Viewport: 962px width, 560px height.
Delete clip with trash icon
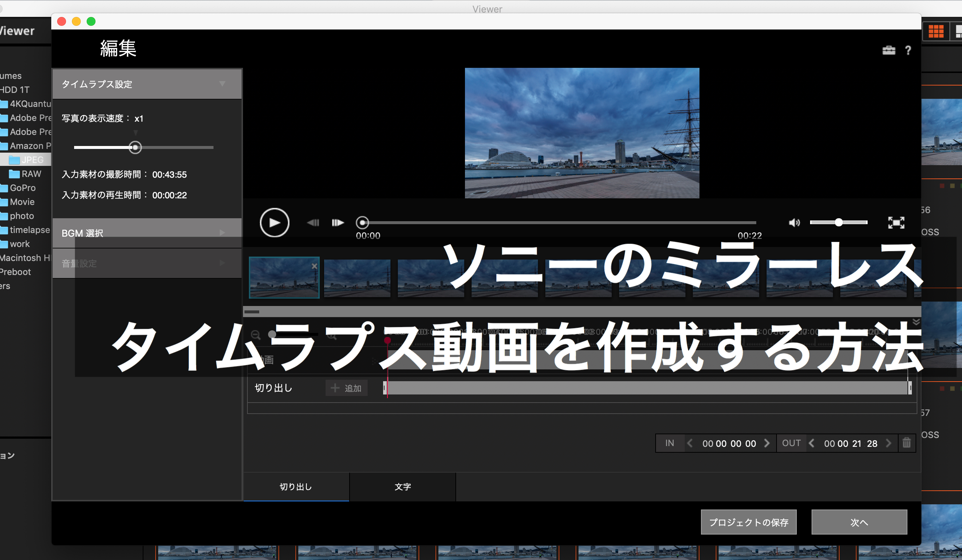tap(906, 443)
